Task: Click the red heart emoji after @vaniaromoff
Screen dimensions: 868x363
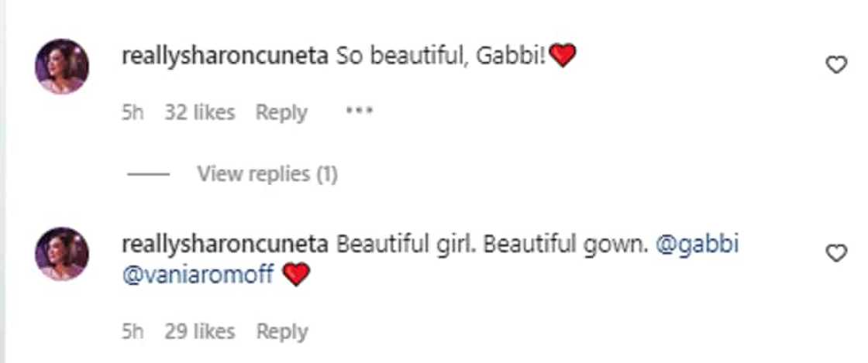Action: [x=296, y=276]
